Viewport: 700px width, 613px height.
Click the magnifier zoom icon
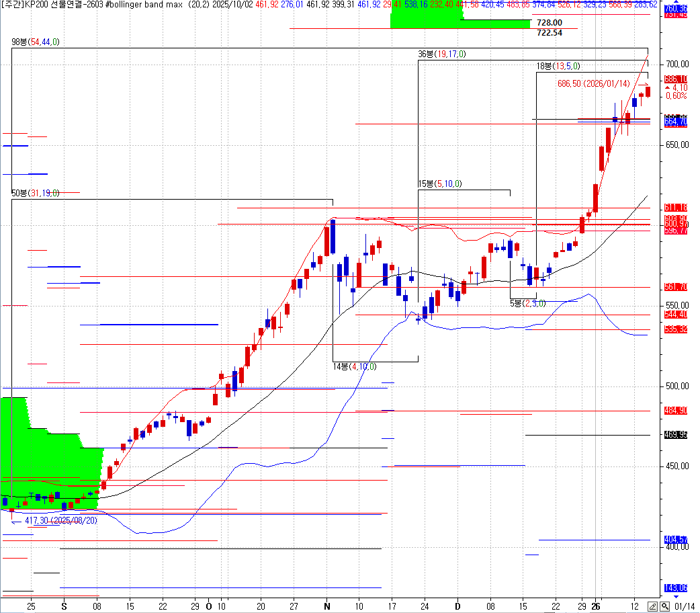click(664, 606)
